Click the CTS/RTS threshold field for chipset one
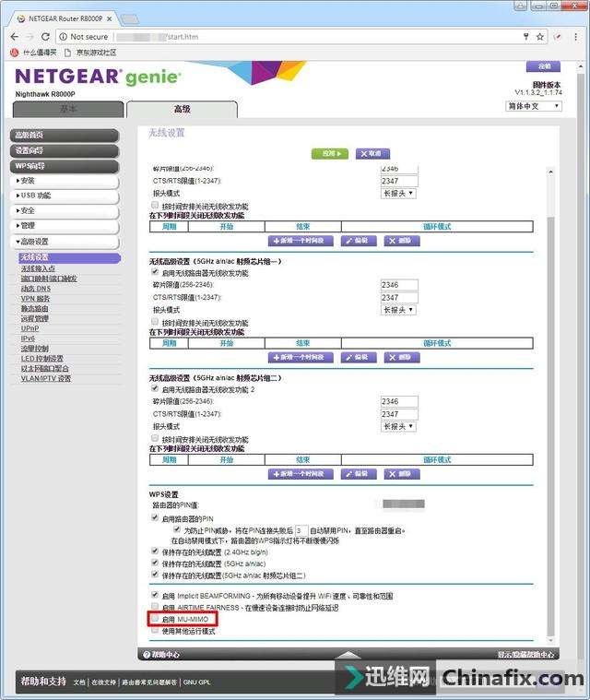This screenshot has width=590, height=700. (399, 297)
